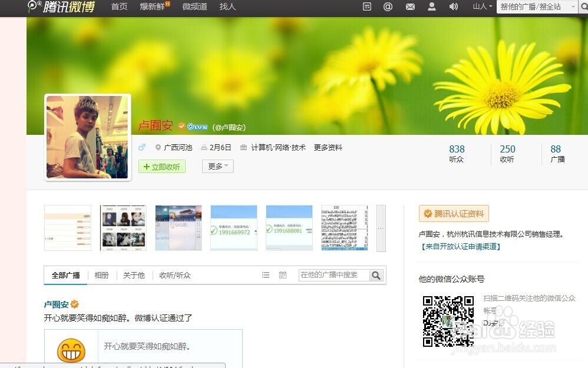
Task: Click the microblog feed icon in top bar
Action: click(x=367, y=7)
